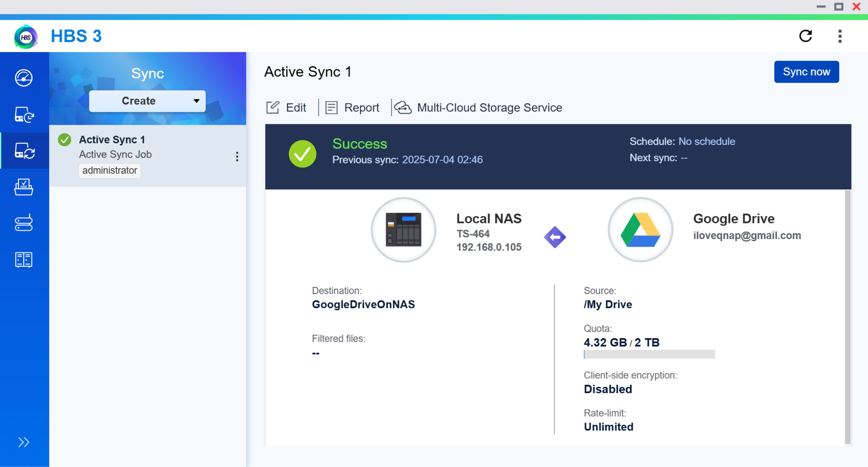Click the 4.32 GB / 2 TB quota value

621,342
